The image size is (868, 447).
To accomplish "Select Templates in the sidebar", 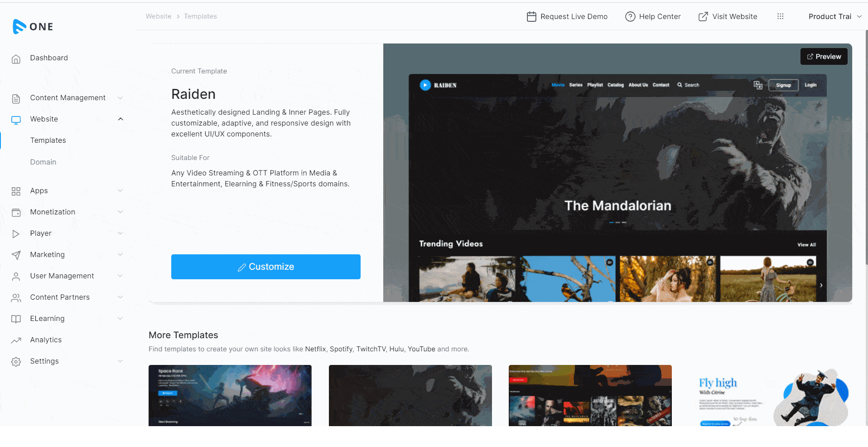I will (48, 141).
